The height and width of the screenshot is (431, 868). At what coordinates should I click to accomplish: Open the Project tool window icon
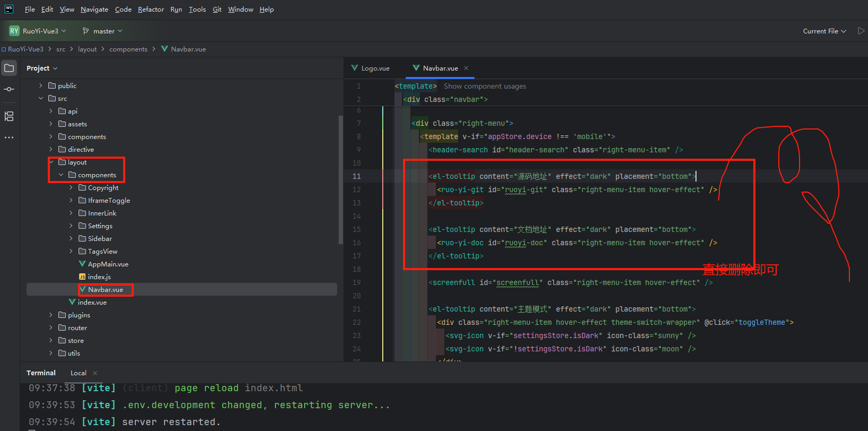[x=9, y=68]
